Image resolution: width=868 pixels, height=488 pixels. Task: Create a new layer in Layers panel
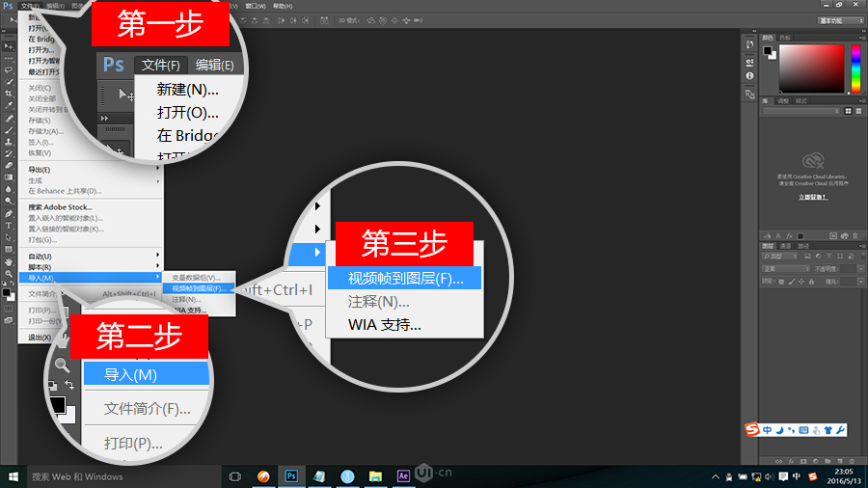pyautogui.click(x=840, y=461)
